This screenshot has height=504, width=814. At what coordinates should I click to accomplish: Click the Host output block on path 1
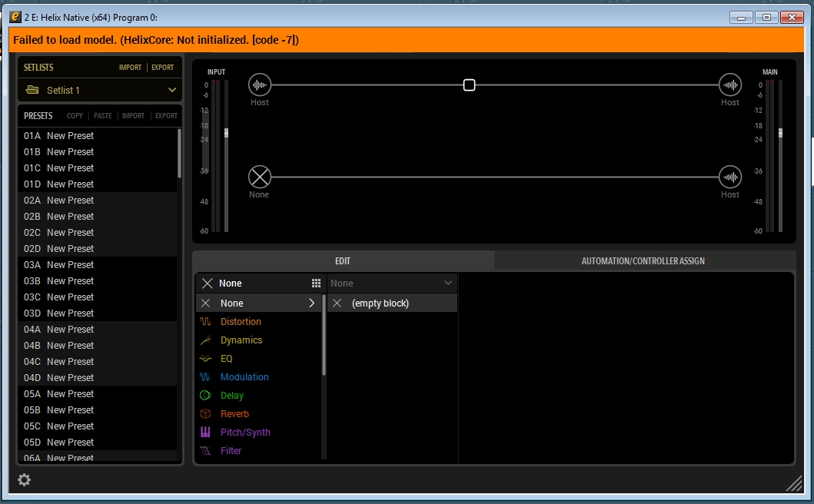tap(730, 85)
